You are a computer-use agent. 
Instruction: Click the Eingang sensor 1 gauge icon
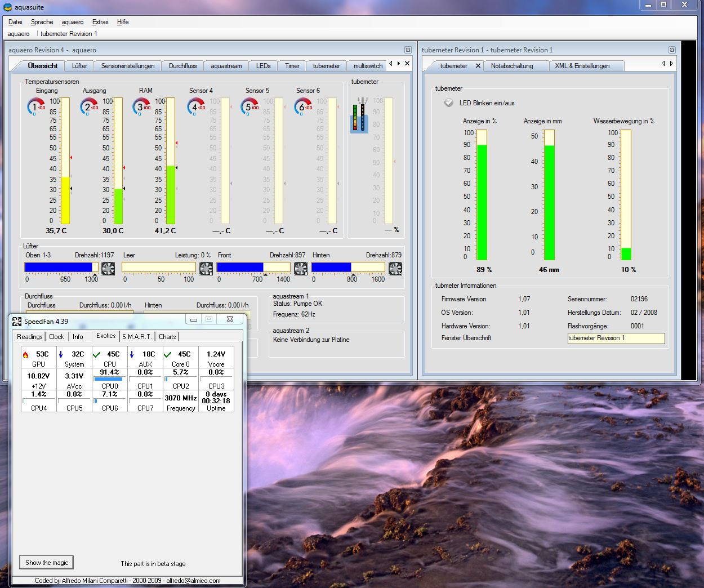(x=36, y=106)
